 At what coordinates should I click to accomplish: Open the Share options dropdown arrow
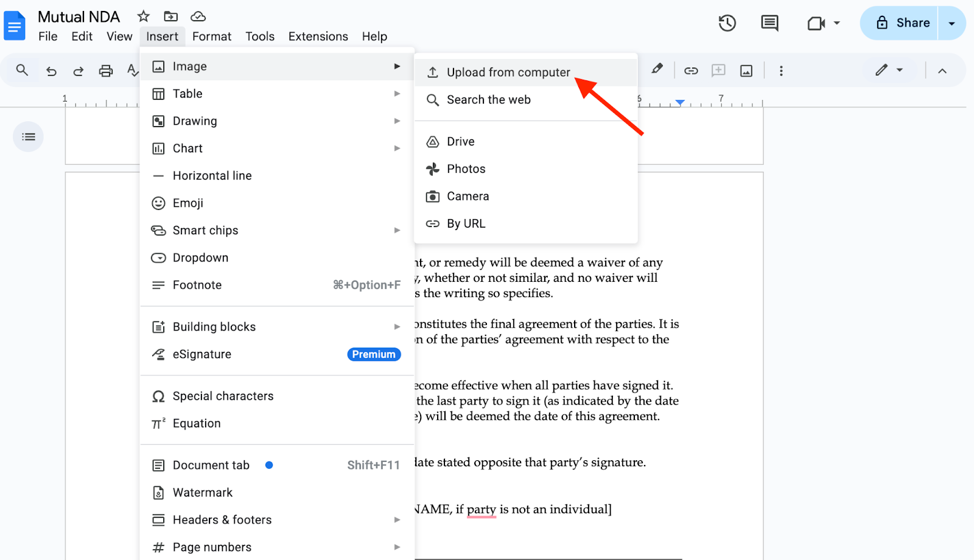(x=951, y=23)
